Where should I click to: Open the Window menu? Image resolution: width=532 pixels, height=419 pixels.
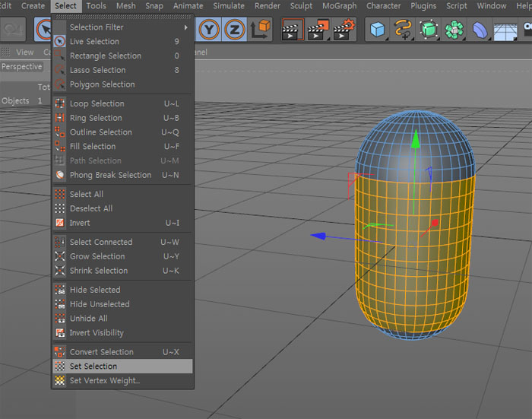point(492,6)
